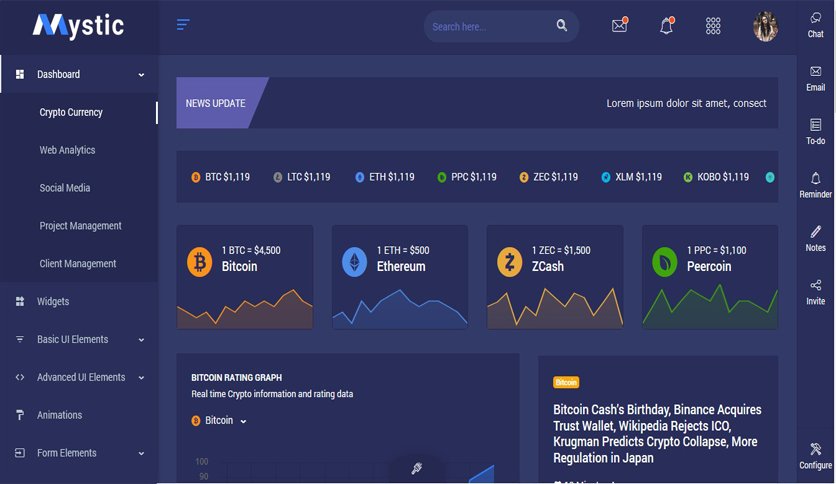This screenshot has width=836, height=484.
Task: Click the BITCOIN RATING GRAPH heading
Action: (x=237, y=377)
